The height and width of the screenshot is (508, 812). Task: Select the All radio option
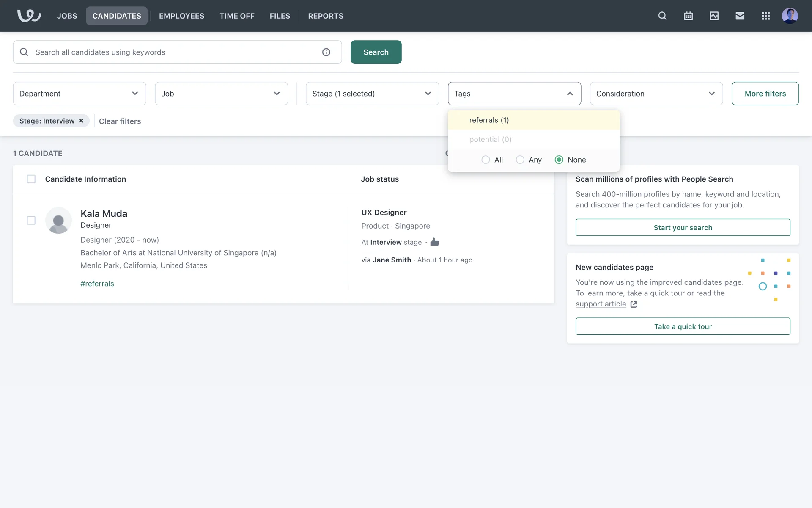point(486,160)
